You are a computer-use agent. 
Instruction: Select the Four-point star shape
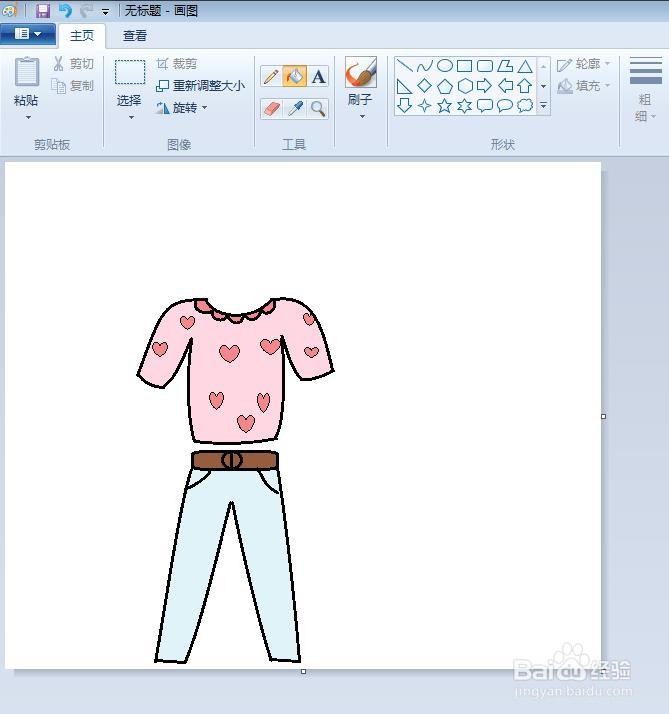(424, 106)
